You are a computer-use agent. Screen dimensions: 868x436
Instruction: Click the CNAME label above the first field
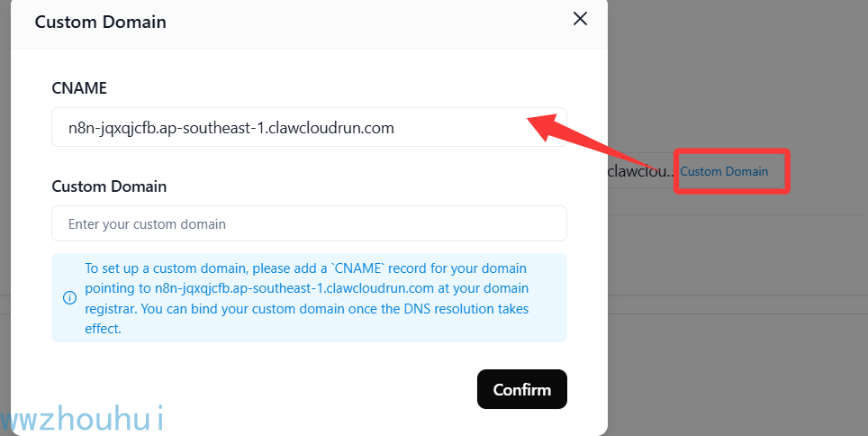point(79,88)
